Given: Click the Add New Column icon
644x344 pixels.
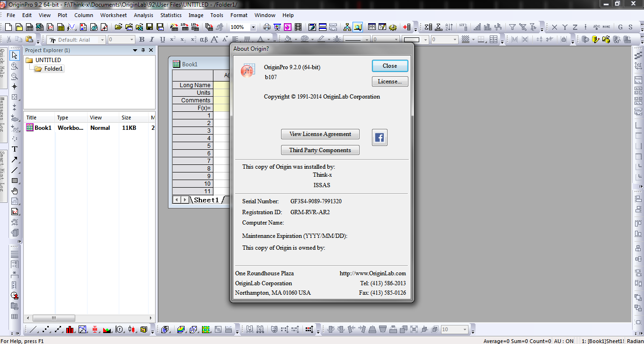Looking at the screenshot, I should click(406, 27).
